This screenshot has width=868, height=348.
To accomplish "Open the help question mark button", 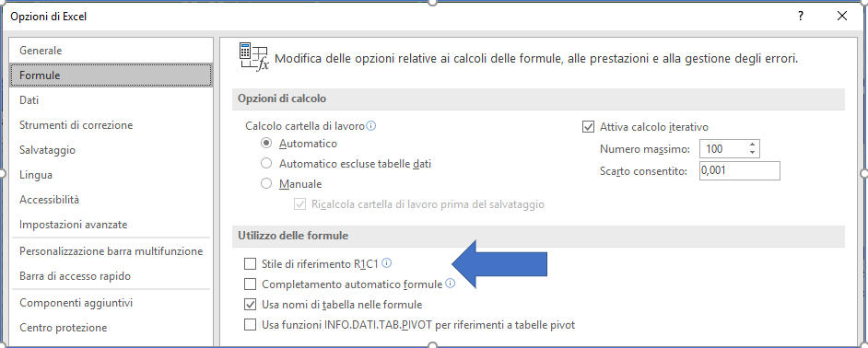I will pos(800,16).
